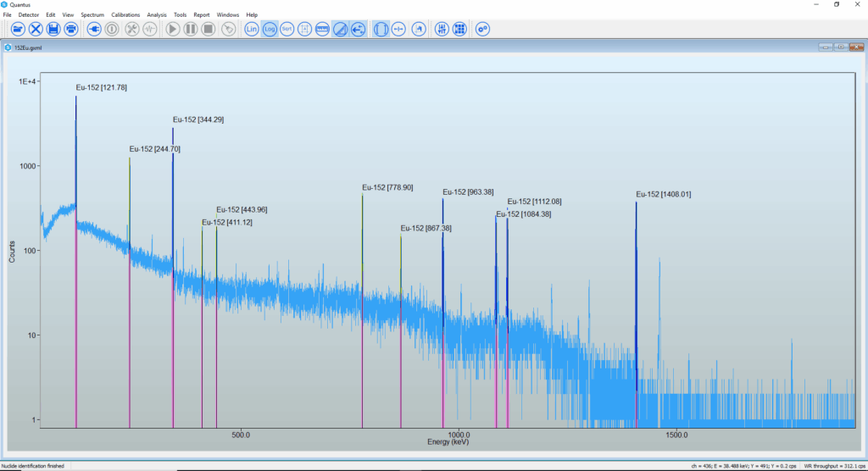The width and height of the screenshot is (868, 471).
Task: Select the Eu-152 [244.70] peak label
Action: click(154, 149)
